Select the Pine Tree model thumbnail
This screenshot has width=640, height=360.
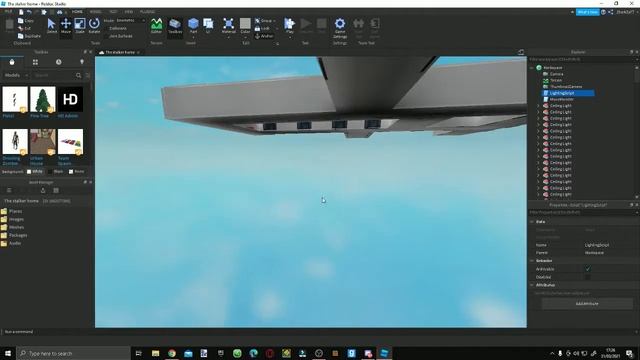point(42,99)
